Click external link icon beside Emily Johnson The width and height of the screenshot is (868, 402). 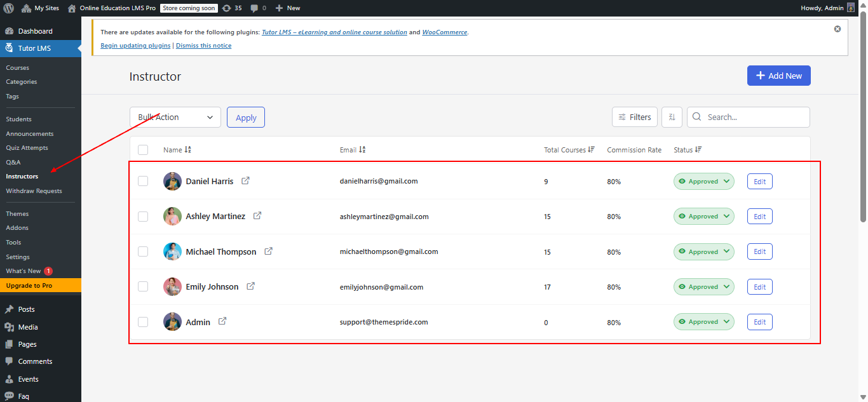pyautogui.click(x=250, y=286)
